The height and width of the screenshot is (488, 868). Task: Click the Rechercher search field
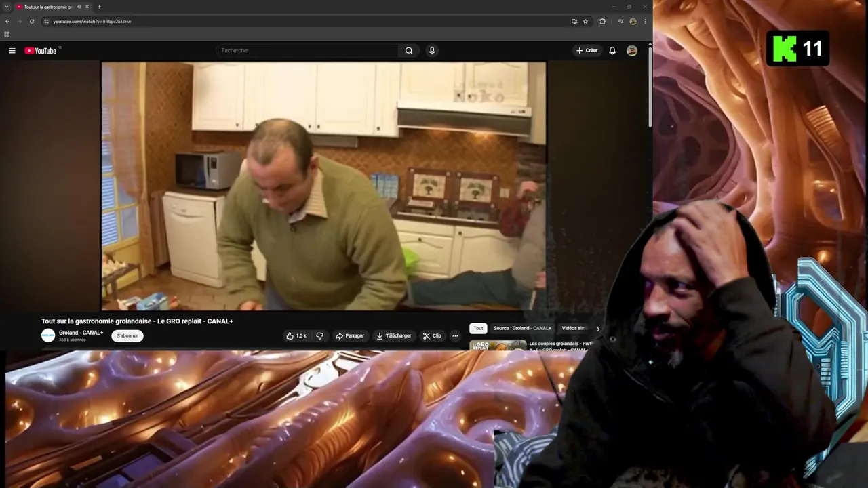309,50
